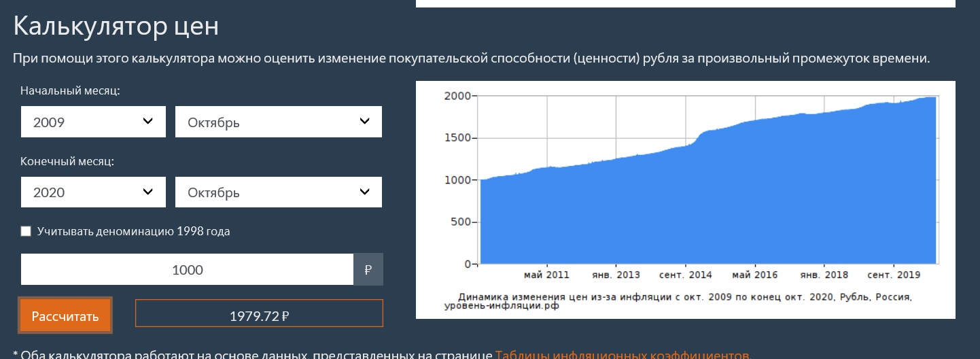The height and width of the screenshot is (359, 980).
Task: Open the start year dropdown showing 2009
Action: [x=93, y=122]
